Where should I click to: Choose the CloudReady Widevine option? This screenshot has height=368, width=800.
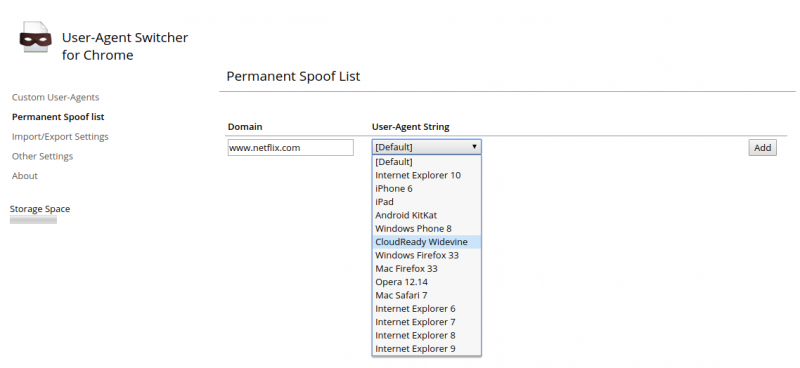427,242
